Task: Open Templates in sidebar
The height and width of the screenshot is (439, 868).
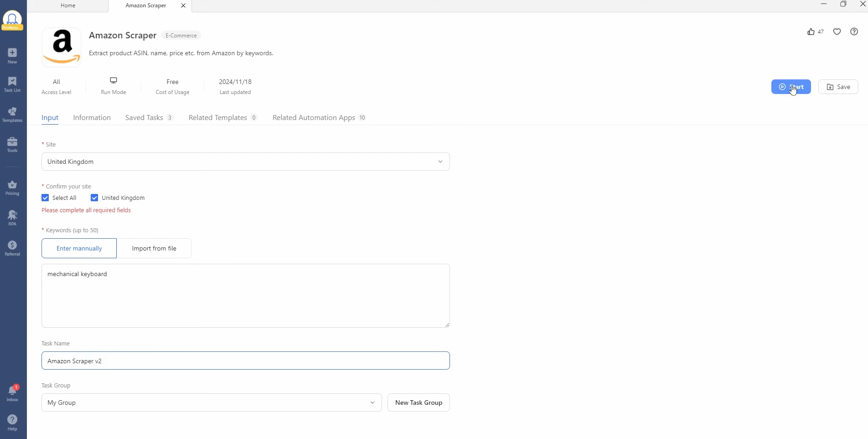Action: [x=12, y=115]
